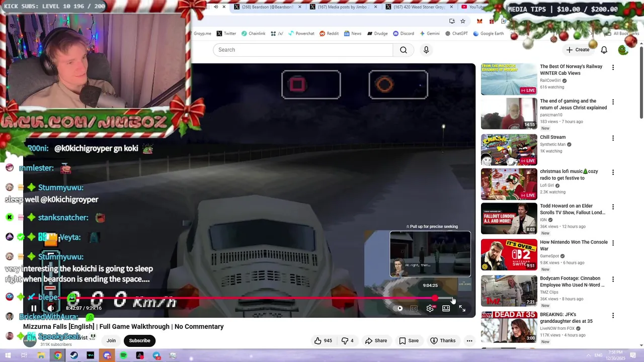Open the MetaMask fox extension

click(479, 21)
